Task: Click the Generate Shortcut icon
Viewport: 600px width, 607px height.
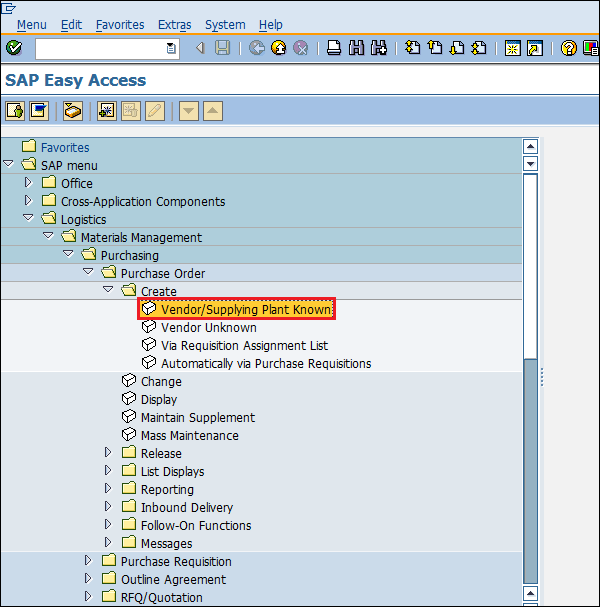Action: [x=535, y=48]
